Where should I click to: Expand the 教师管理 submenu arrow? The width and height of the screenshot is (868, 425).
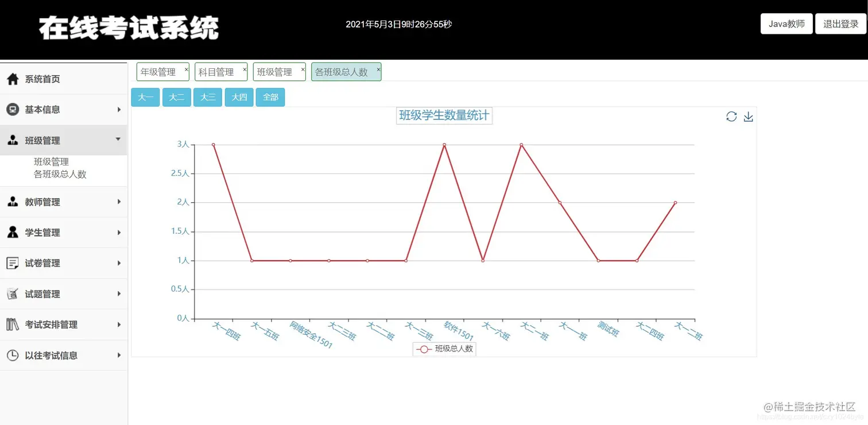coord(119,202)
